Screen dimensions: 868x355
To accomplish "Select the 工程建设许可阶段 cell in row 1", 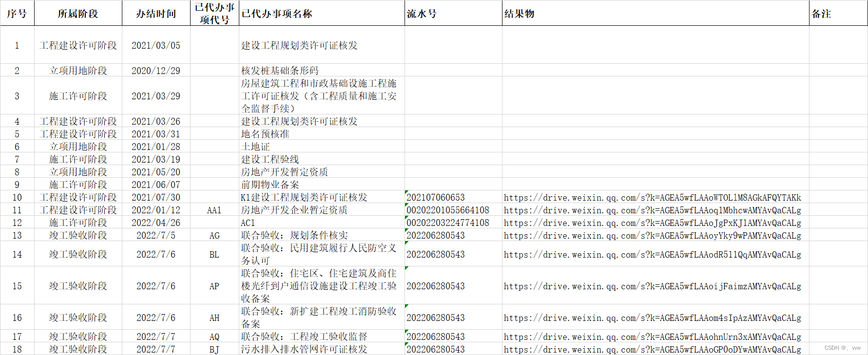I will click(x=78, y=45).
